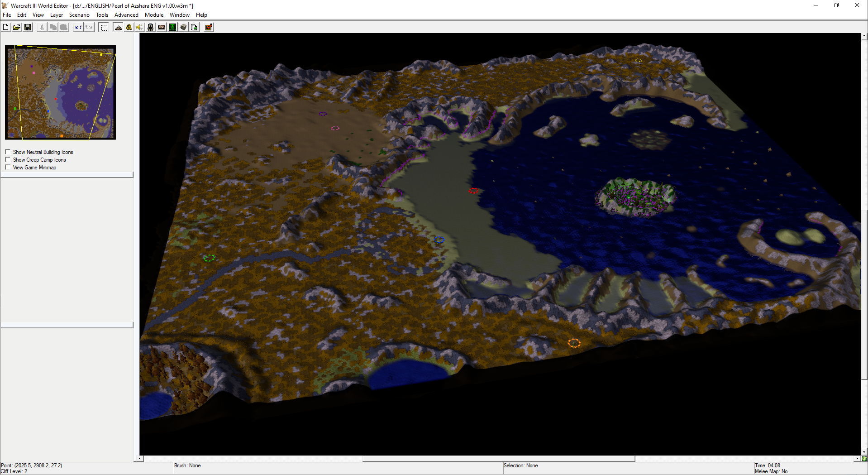Create a new map with the New icon
The image size is (868, 475).
[x=5, y=27]
